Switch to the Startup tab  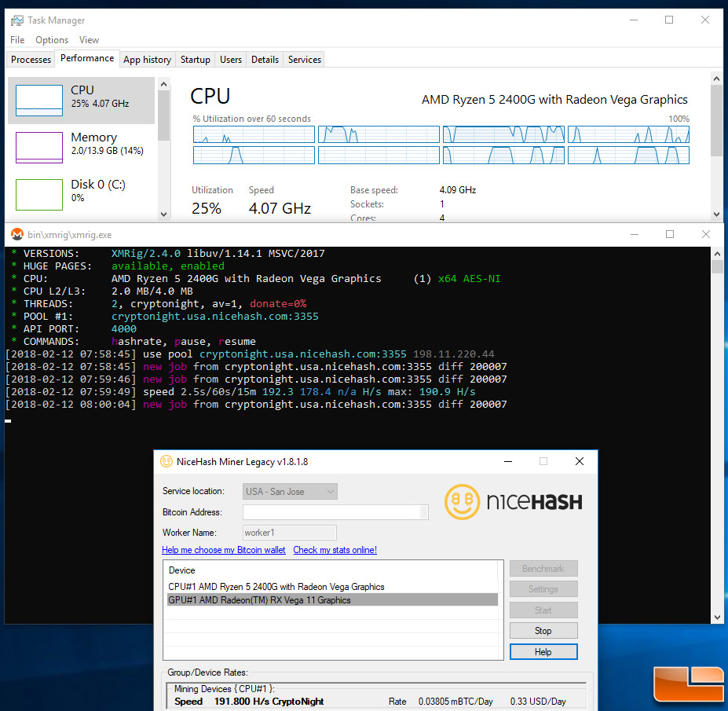pos(195,60)
